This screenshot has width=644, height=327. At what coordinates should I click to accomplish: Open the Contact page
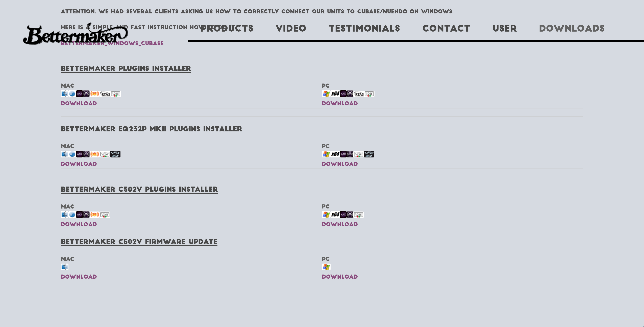pos(446,28)
